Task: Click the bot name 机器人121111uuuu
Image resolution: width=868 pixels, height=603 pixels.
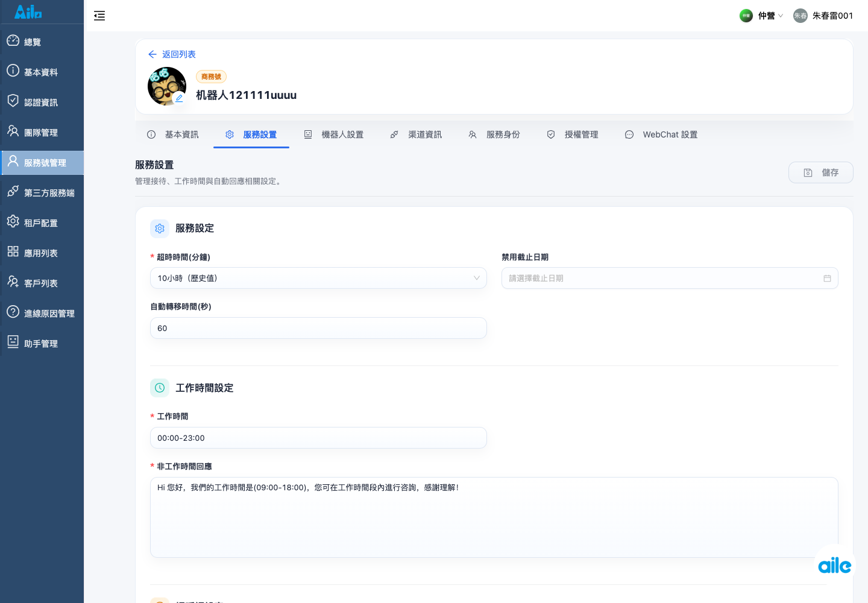Action: (246, 95)
